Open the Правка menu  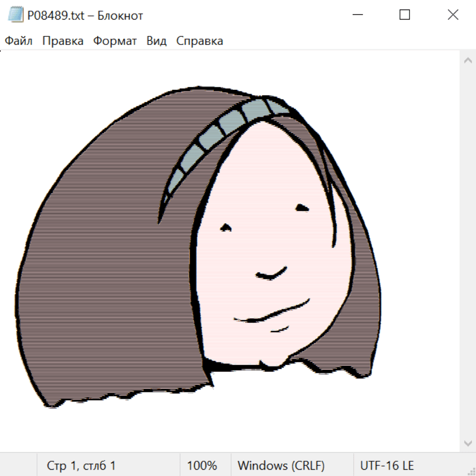(62, 41)
